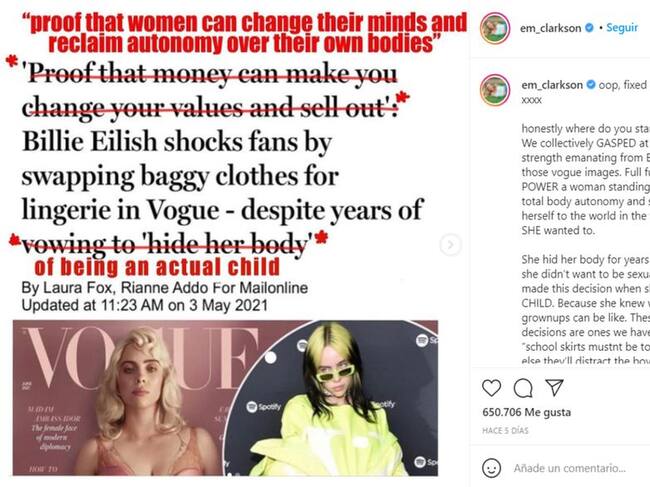
Task: Open comments with speech bubble icon
Action: (523, 388)
